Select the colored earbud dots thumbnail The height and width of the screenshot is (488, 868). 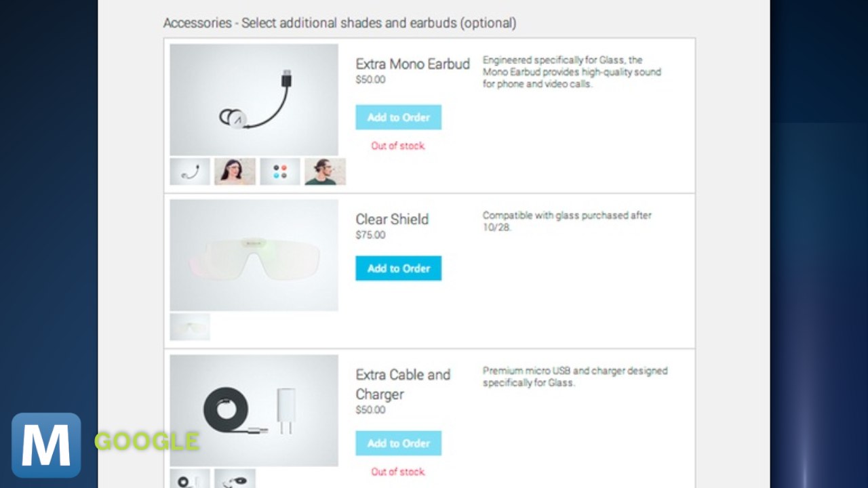coord(280,171)
